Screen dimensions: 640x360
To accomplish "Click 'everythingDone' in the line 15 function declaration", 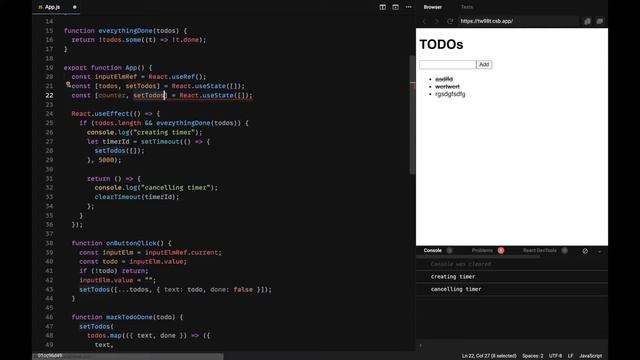I will pyautogui.click(x=125, y=31).
